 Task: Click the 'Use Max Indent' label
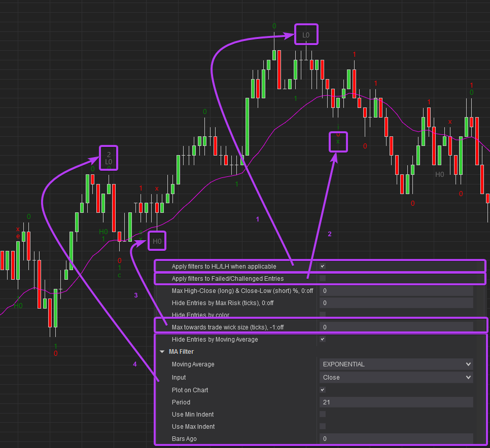pos(193,426)
